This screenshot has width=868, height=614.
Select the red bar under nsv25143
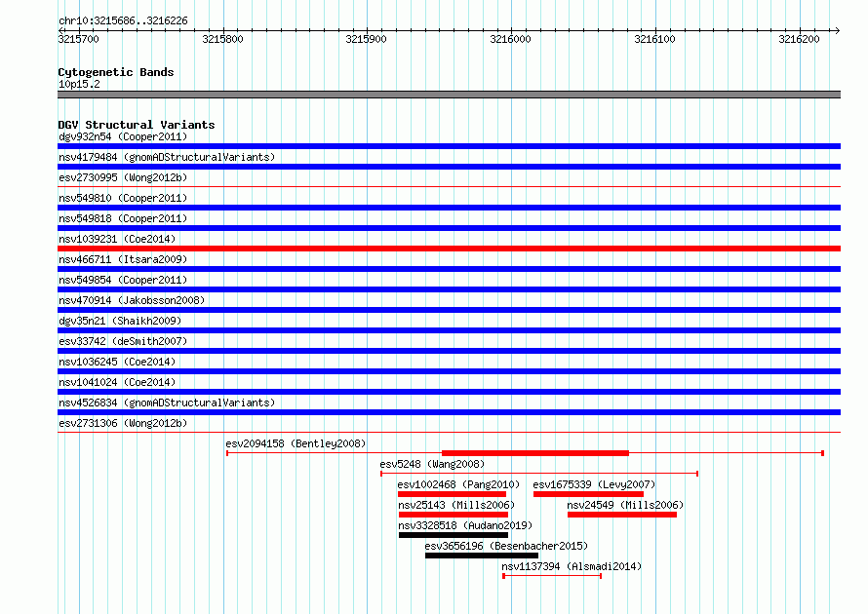454,515
